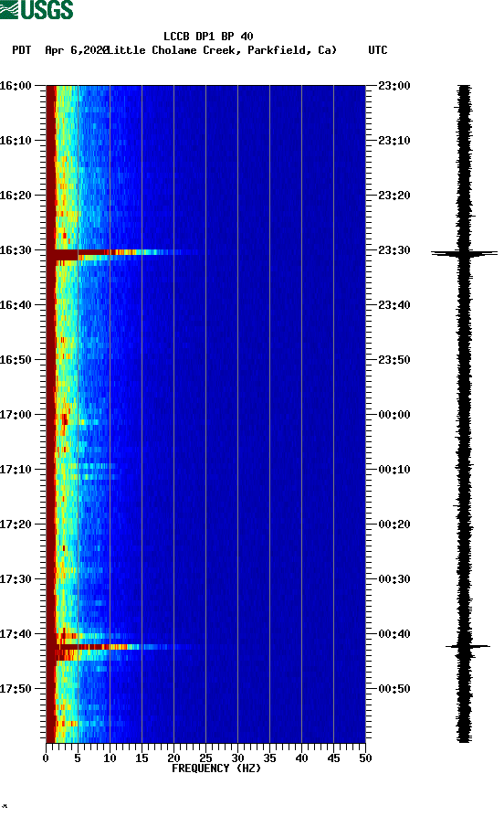Click the 00:00 UTC time label

394,415
